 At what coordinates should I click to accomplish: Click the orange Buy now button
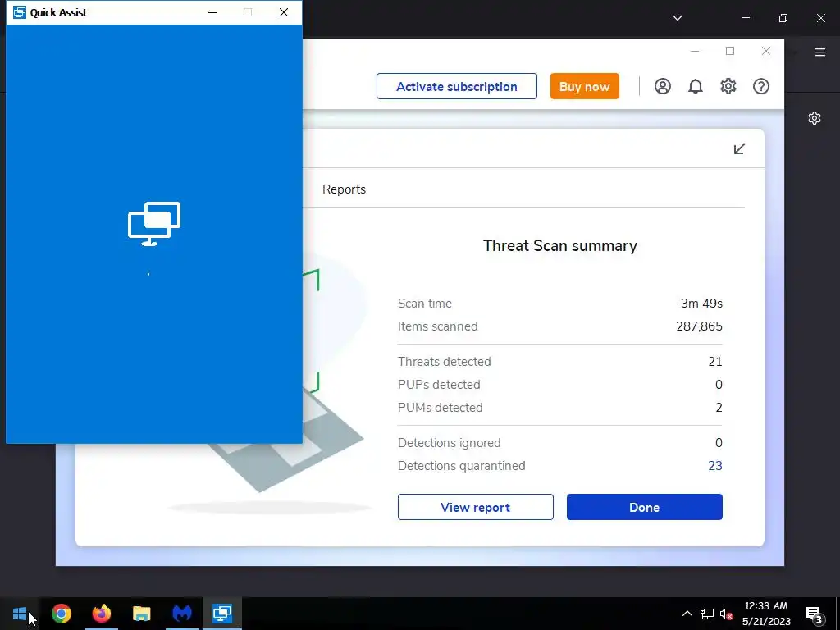[584, 86]
